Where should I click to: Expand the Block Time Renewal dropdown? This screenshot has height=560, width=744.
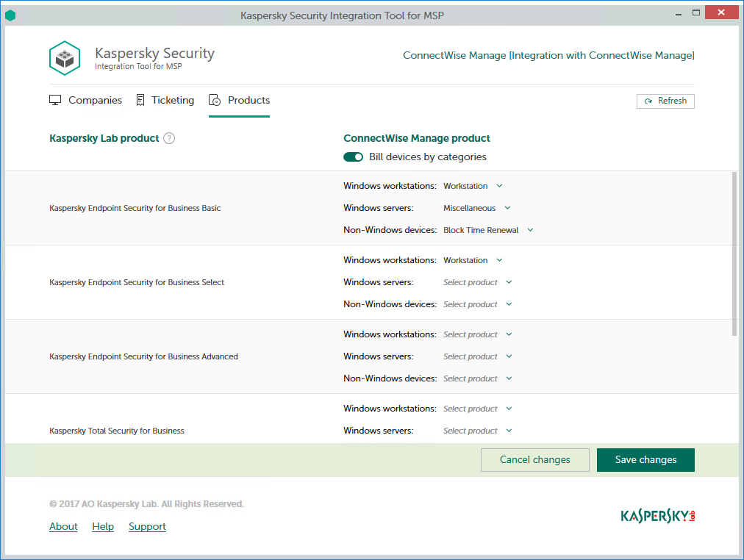(x=488, y=230)
